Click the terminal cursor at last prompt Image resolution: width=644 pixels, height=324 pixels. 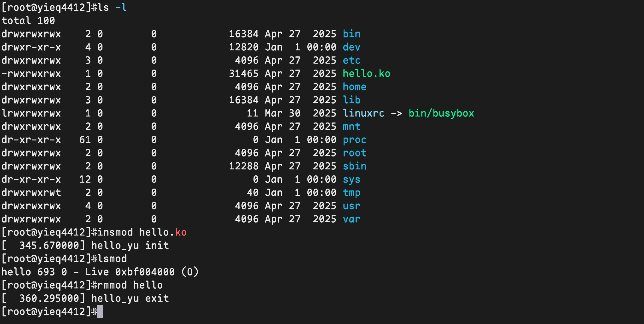pyautogui.click(x=100, y=312)
